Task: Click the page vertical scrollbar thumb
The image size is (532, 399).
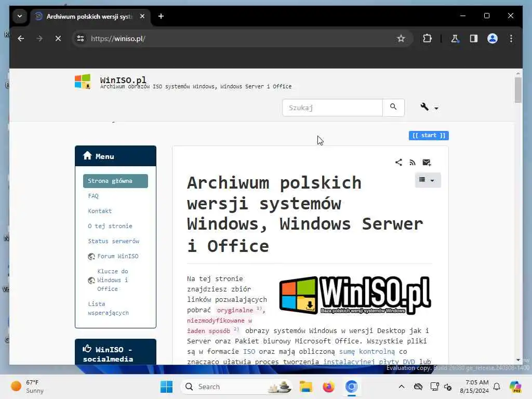Action: [518, 89]
